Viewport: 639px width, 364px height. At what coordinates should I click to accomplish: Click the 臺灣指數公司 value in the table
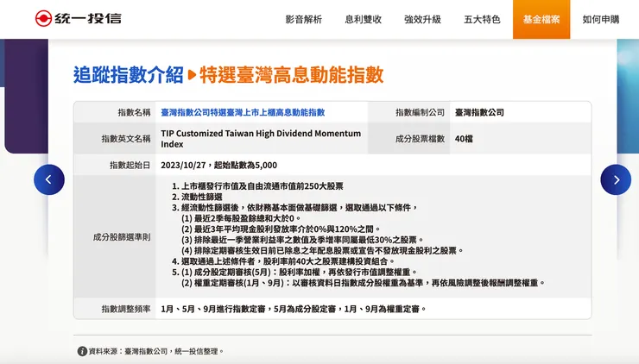[479, 112]
